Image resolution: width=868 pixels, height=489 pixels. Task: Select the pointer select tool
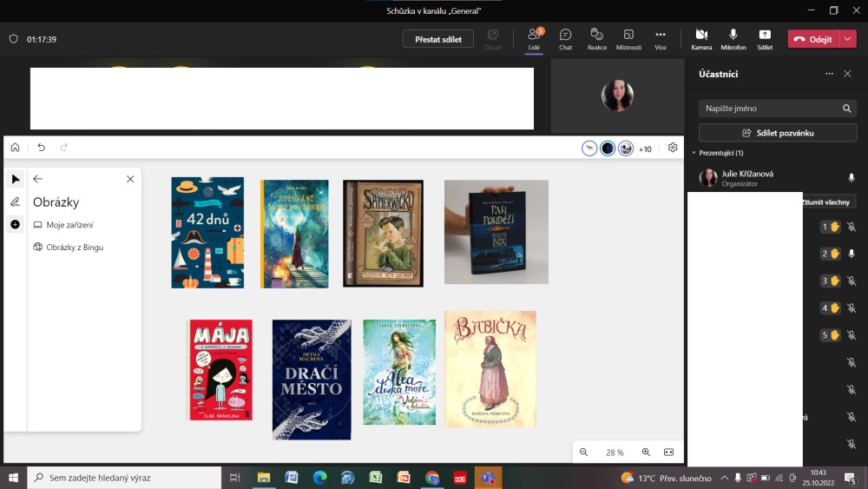15,179
